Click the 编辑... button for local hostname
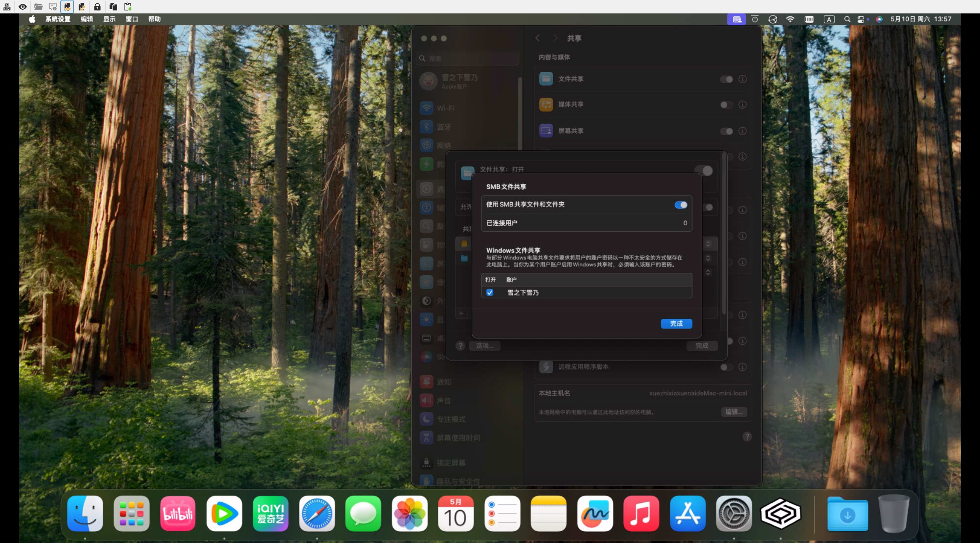 coord(734,412)
